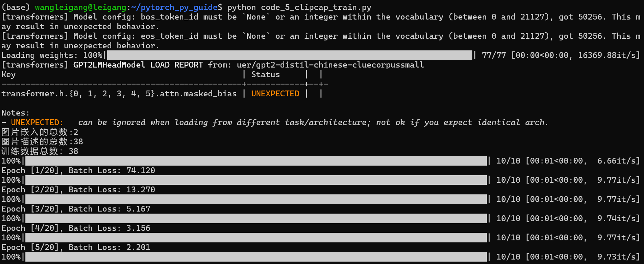
Task: Click the Loading weights progress bar
Action: click(x=290, y=55)
